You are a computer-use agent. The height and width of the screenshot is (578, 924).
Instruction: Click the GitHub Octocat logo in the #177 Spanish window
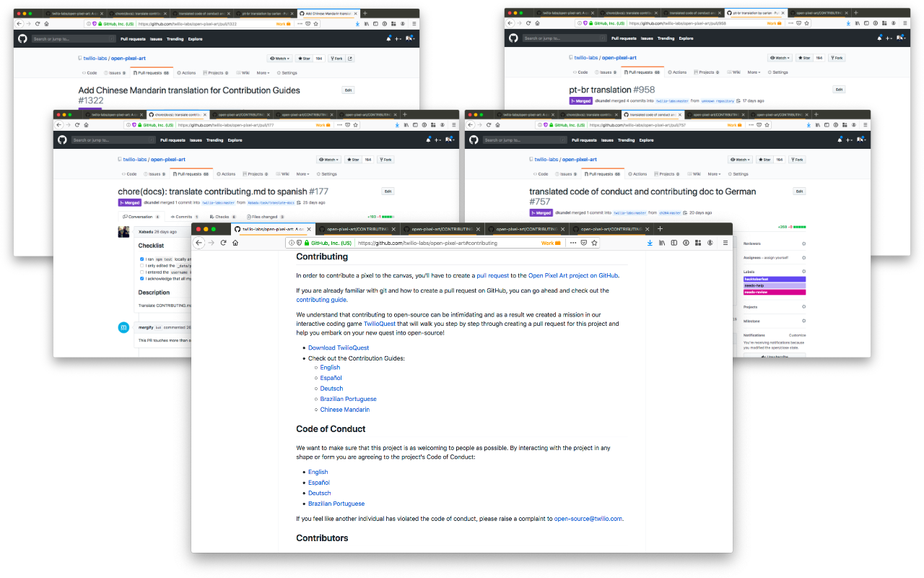click(62, 140)
